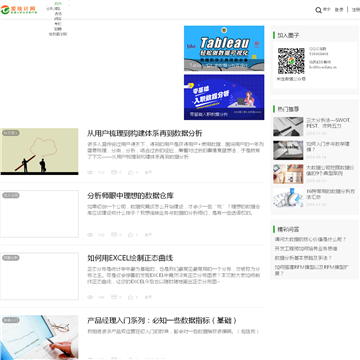Open the 零基础入职数据分析 banner
The width and height of the screenshot is (360, 360).
[224, 97]
